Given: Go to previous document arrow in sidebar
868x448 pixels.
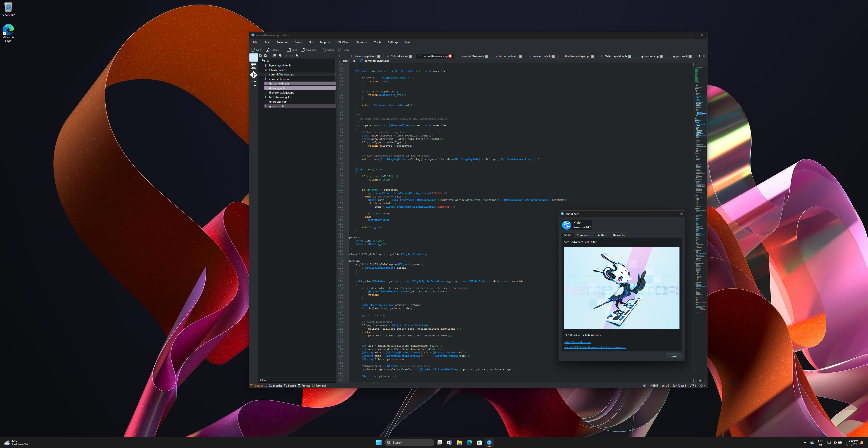Looking at the screenshot, I should point(286,56).
